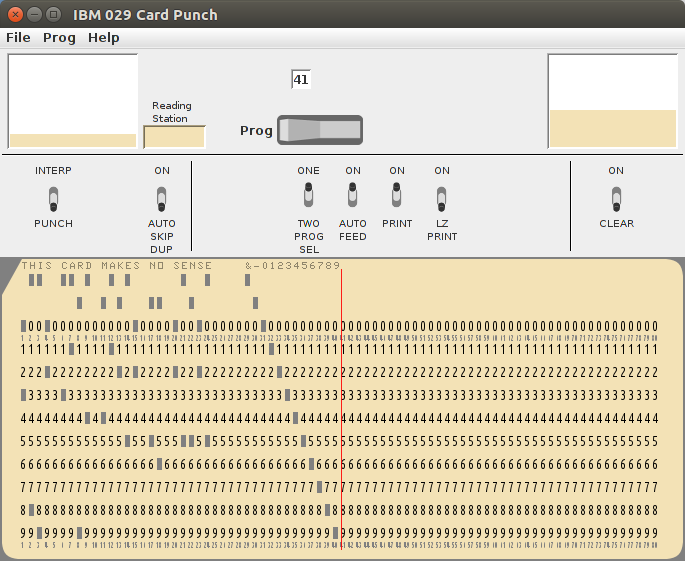
Task: Switch the PROG SEL toggle to TWO
Action: 308,197
